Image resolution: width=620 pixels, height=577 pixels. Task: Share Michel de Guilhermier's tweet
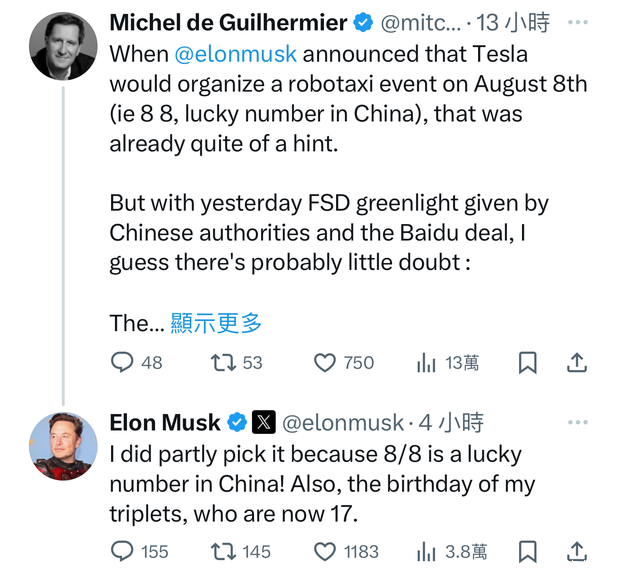tap(577, 362)
